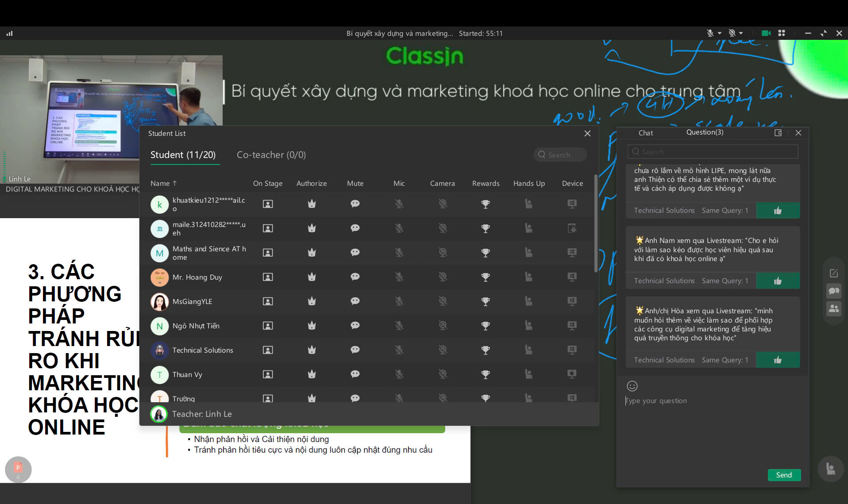Image resolution: width=848 pixels, height=504 pixels.
Task: Put Mr. Hoang Duy on stage
Action: pyautogui.click(x=268, y=277)
